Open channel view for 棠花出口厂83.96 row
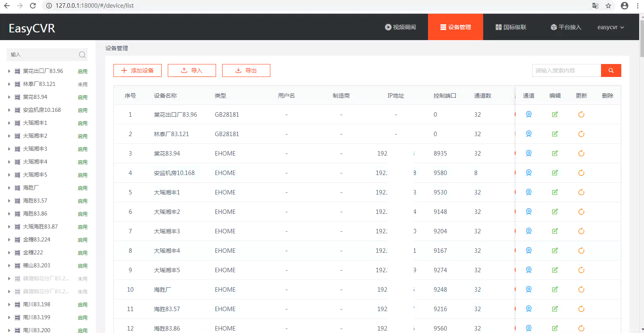The image size is (644, 333). coord(528,114)
